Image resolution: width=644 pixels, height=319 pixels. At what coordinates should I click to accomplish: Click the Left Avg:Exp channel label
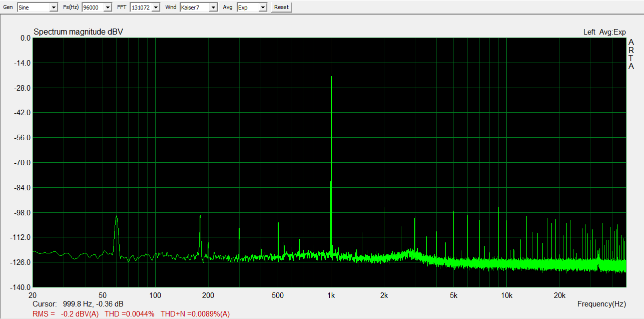coord(604,32)
